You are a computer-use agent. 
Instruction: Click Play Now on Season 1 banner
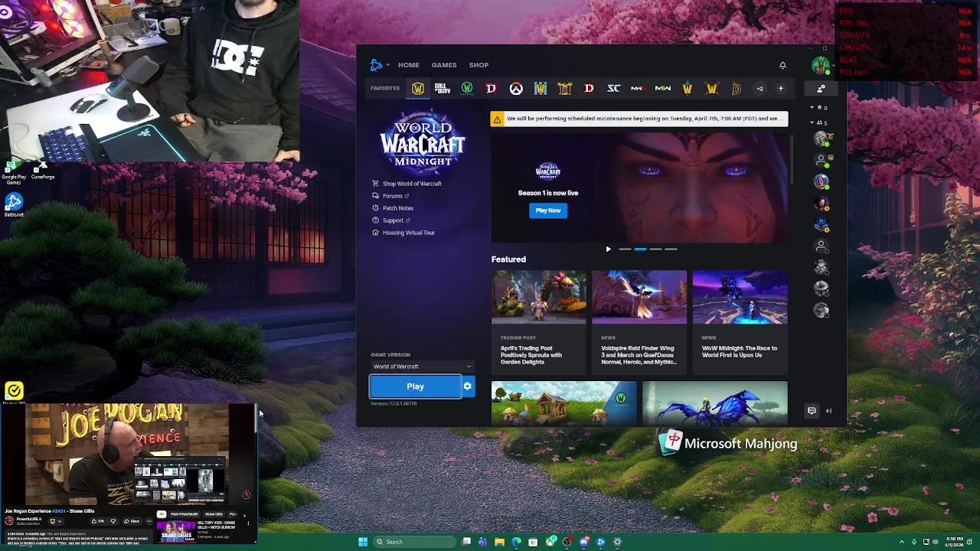pyautogui.click(x=548, y=210)
